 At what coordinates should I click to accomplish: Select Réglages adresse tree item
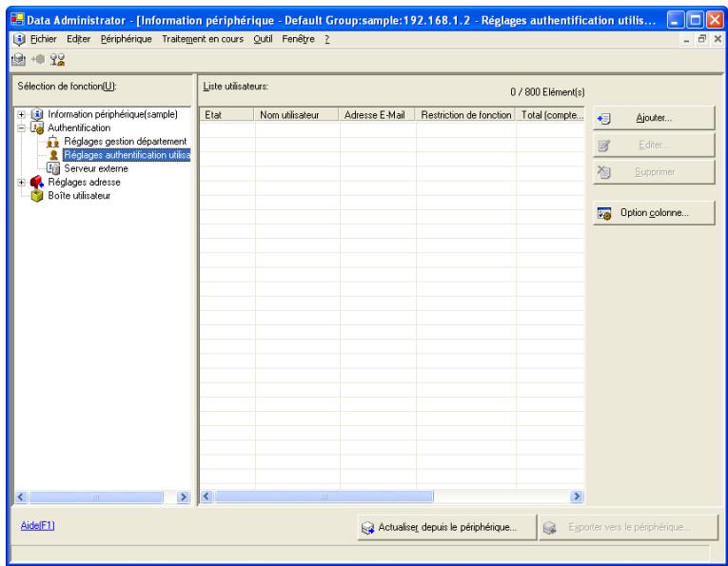[x=84, y=182]
